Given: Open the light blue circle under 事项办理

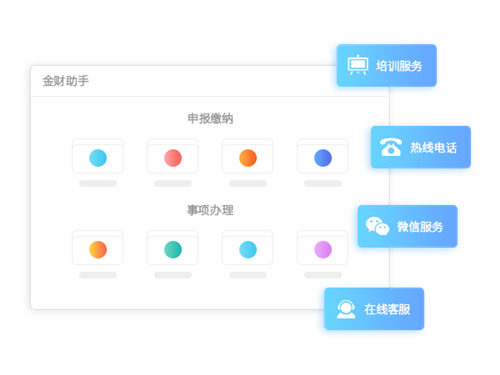Looking at the screenshot, I should coord(248,250).
